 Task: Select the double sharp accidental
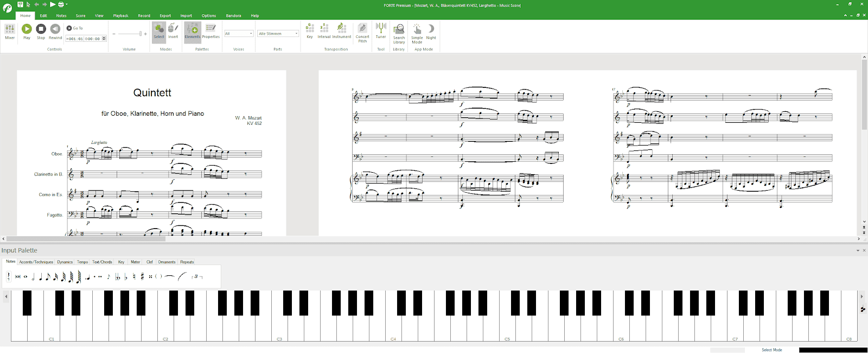(x=150, y=277)
